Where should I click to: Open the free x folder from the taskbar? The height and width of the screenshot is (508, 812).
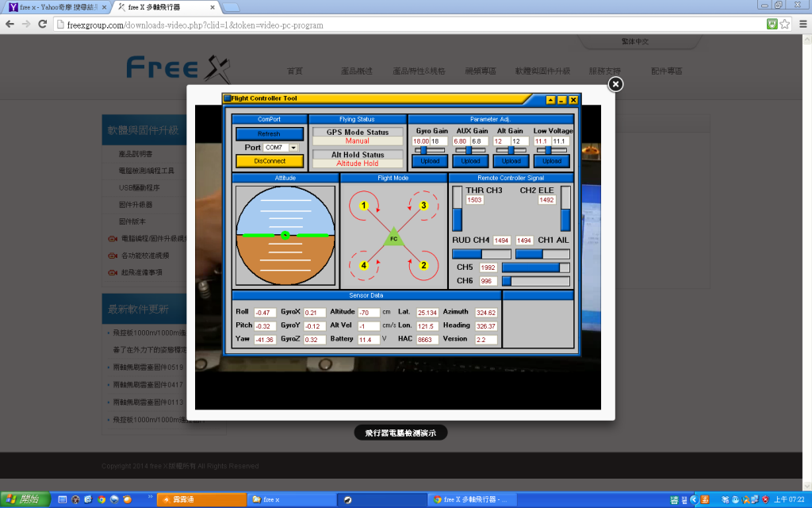click(x=291, y=500)
